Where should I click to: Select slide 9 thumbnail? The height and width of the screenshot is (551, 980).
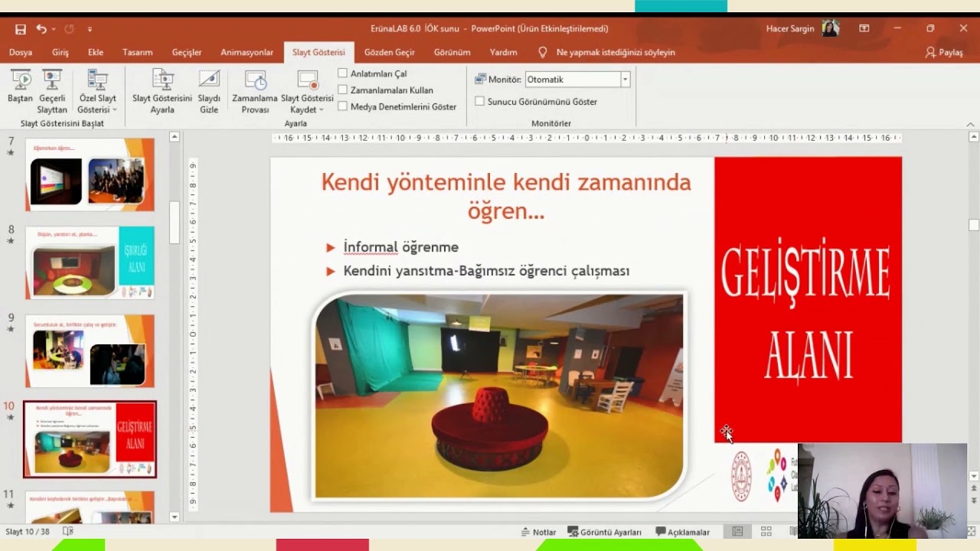click(x=90, y=350)
